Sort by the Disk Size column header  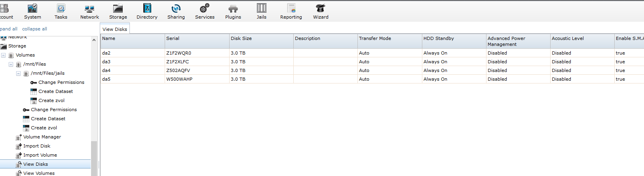261,41
